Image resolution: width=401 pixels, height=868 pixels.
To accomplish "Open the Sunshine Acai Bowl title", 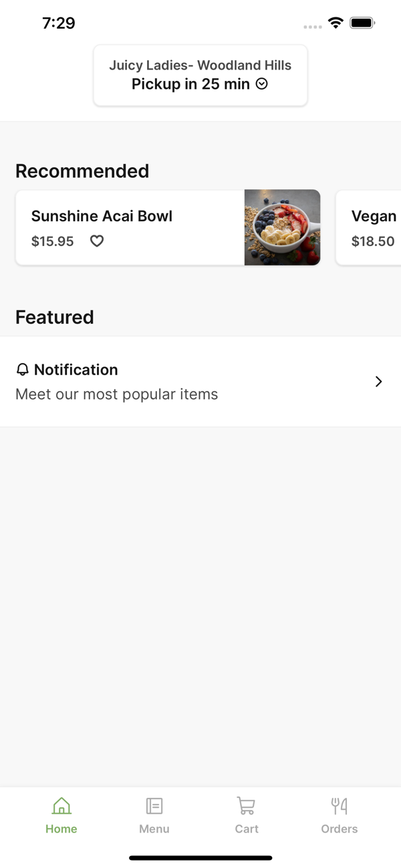I will pos(102,216).
